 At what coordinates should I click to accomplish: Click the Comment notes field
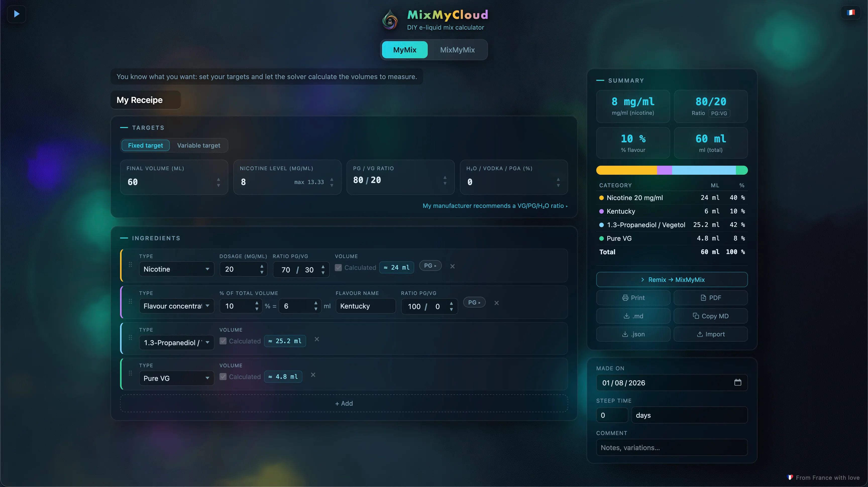[672, 448]
